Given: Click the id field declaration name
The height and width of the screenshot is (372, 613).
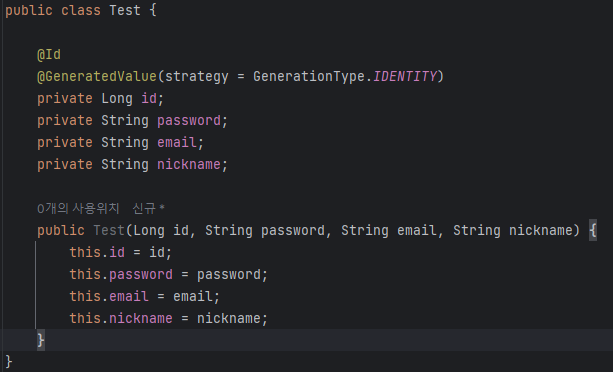Looking at the screenshot, I should (x=149, y=98).
